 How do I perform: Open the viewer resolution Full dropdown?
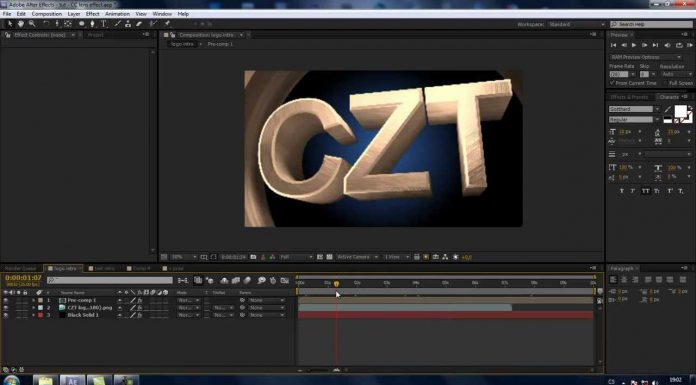click(296, 257)
